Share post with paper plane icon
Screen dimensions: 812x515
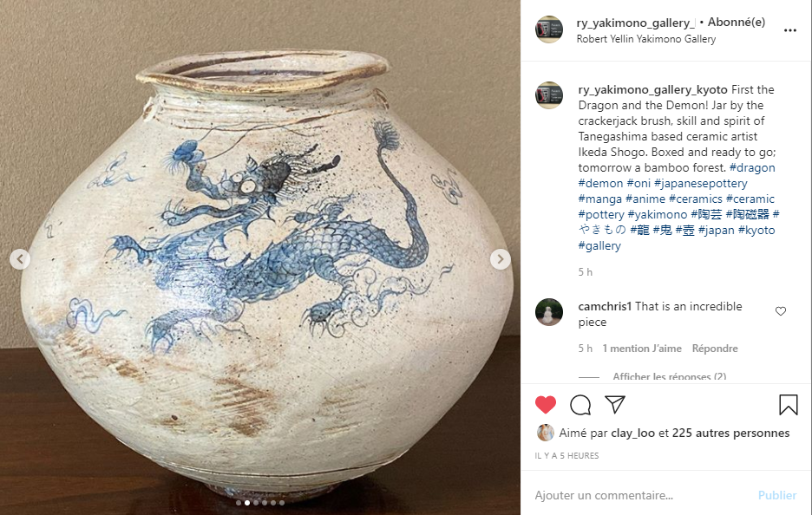click(x=615, y=404)
